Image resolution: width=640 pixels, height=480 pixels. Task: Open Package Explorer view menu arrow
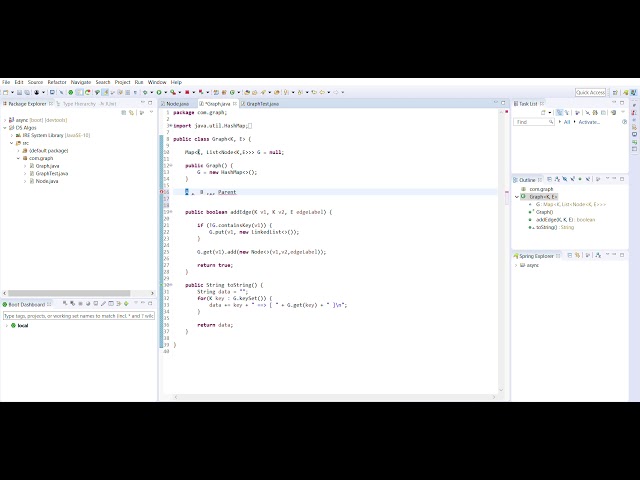(x=151, y=112)
